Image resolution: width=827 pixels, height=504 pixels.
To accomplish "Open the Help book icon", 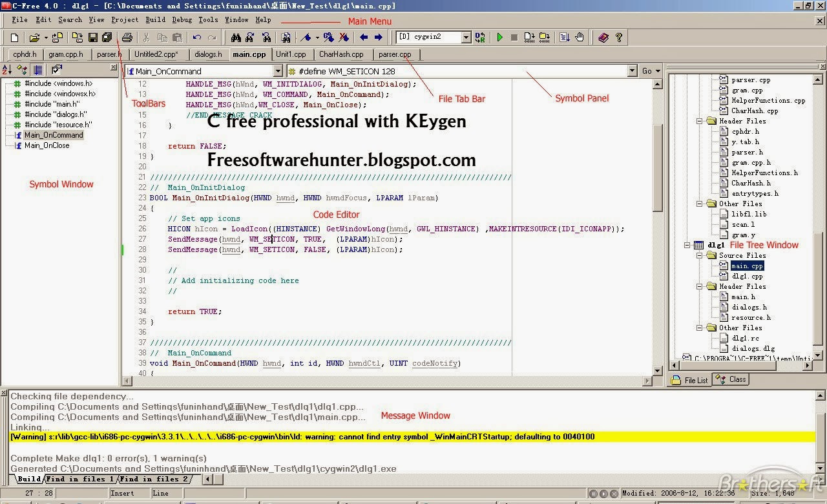I will [603, 37].
